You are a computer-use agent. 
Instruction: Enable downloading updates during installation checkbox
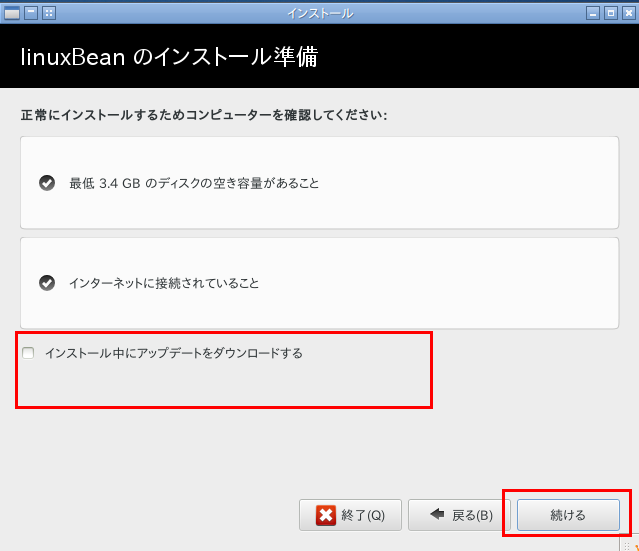(x=28, y=353)
